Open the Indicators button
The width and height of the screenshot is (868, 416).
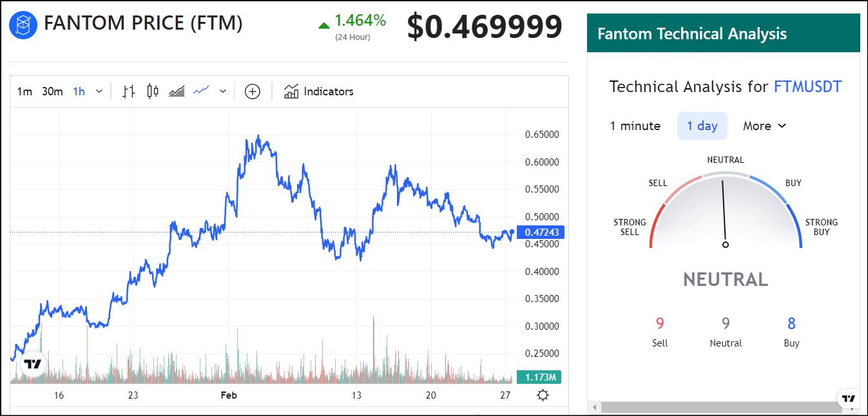pos(319,91)
